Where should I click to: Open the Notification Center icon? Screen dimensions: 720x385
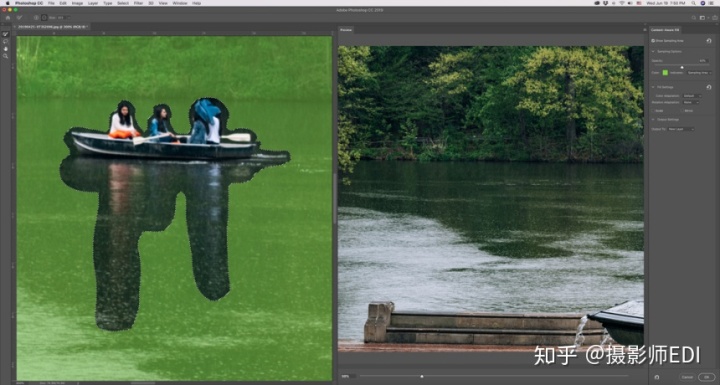point(711,3)
